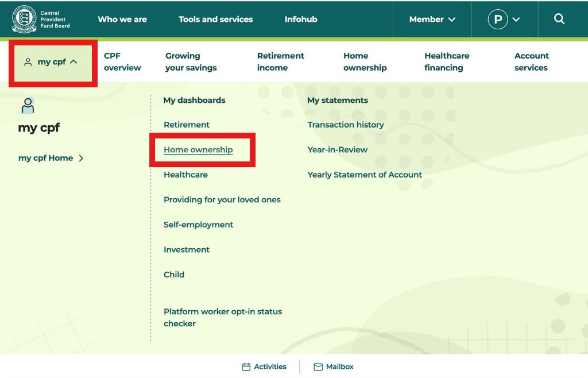Open Who we are menu
588x378 pixels.
pos(122,19)
